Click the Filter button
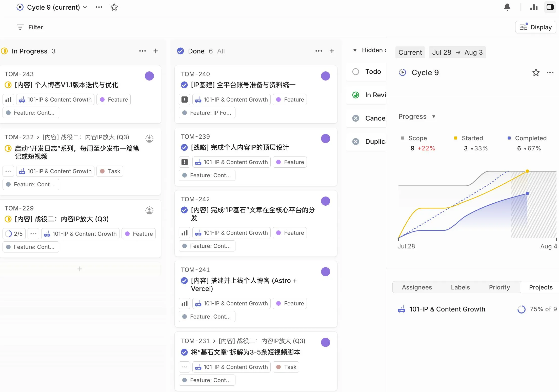This screenshot has height=392, width=559. click(30, 27)
